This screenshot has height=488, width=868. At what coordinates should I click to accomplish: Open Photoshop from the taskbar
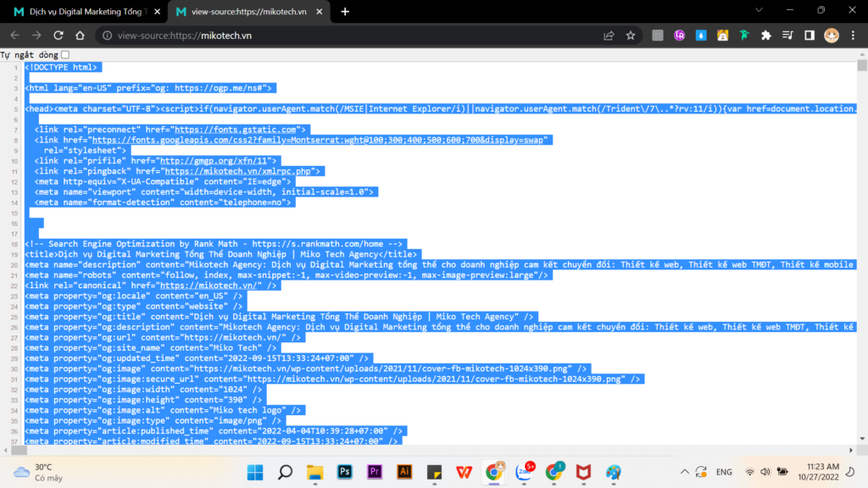(345, 472)
